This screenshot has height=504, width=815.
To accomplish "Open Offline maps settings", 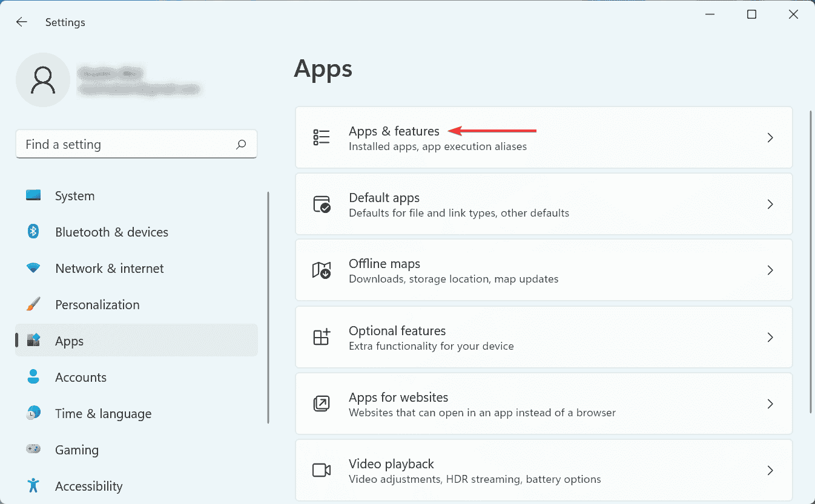I will point(544,270).
